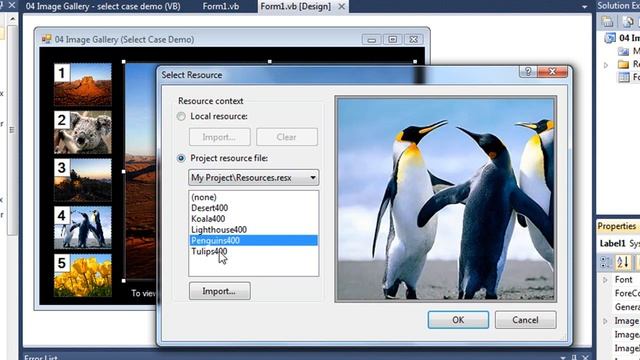Select the Local resource radio button
This screenshot has height=360, width=640.
(181, 116)
